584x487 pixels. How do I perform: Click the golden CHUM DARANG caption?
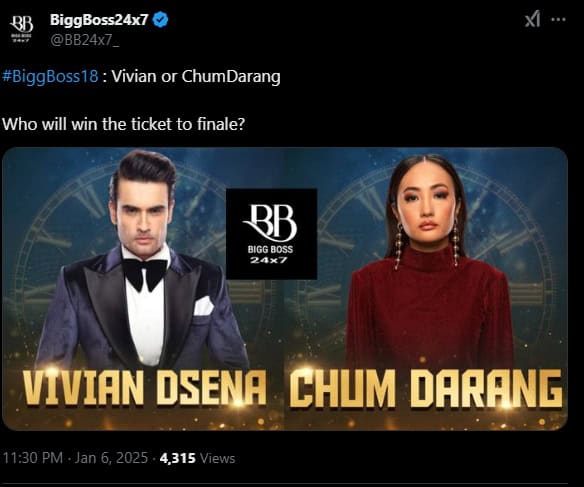[x=426, y=388]
